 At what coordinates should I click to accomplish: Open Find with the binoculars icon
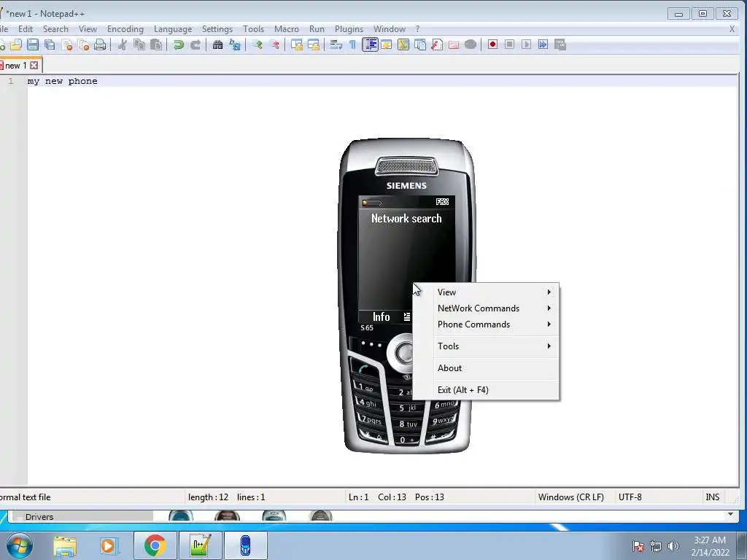pos(217,44)
